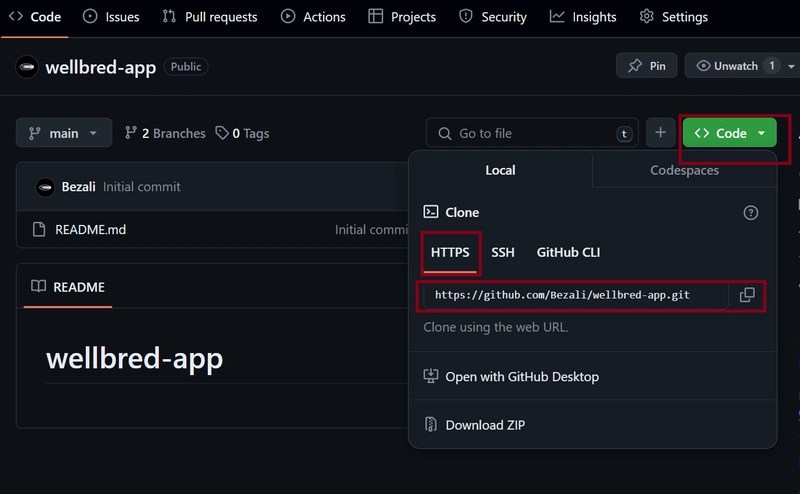View the 2 Branches link
Screen dimensions: 800x494
(x=165, y=133)
